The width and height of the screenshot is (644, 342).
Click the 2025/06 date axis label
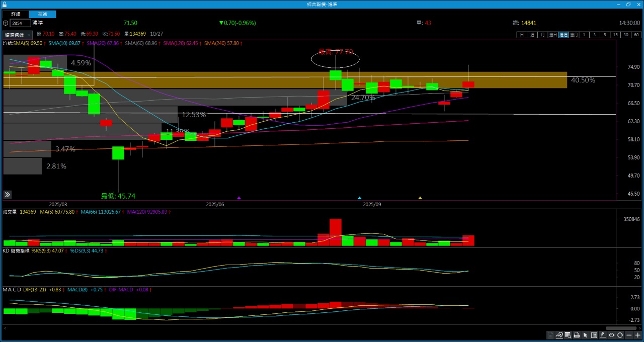click(215, 205)
